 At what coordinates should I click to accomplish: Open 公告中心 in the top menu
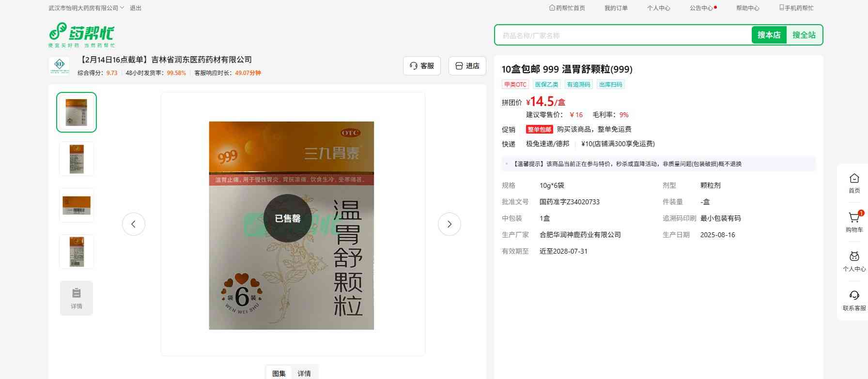[x=701, y=8]
